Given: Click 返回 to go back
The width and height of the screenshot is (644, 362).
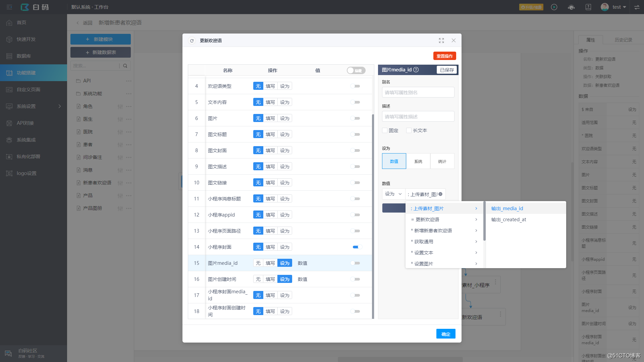Looking at the screenshot, I should [85, 23].
